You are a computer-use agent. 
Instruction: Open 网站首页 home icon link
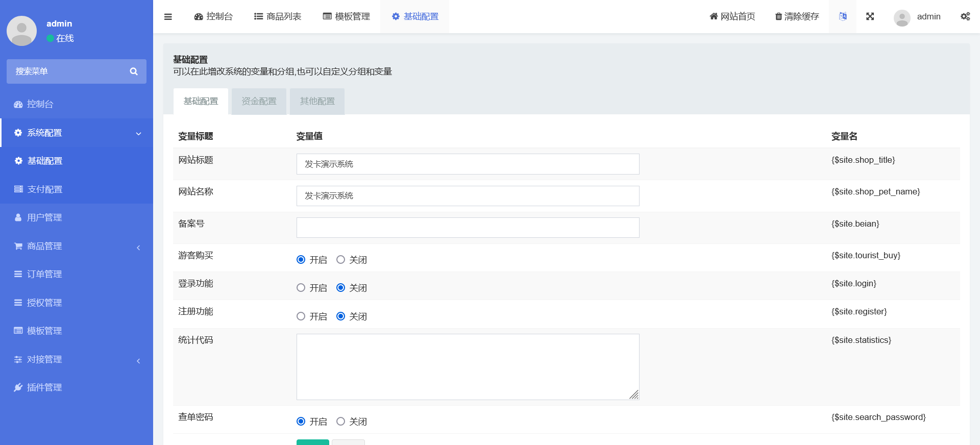[714, 16]
